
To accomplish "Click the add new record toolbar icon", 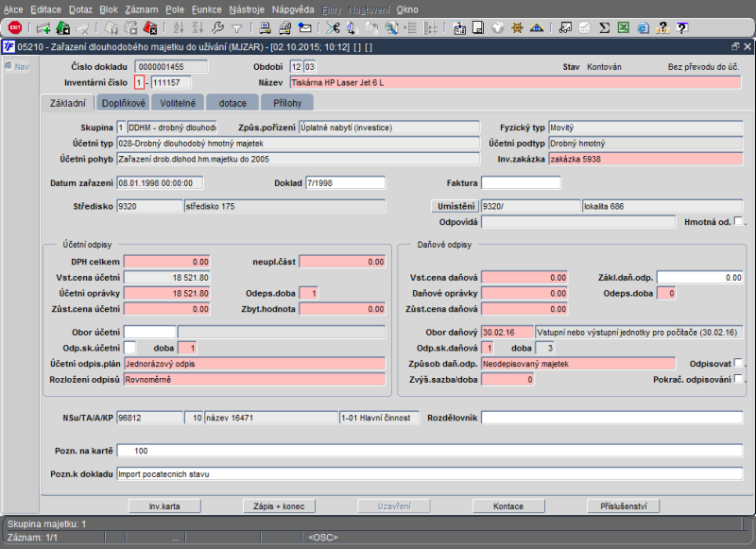I will coord(43,27).
